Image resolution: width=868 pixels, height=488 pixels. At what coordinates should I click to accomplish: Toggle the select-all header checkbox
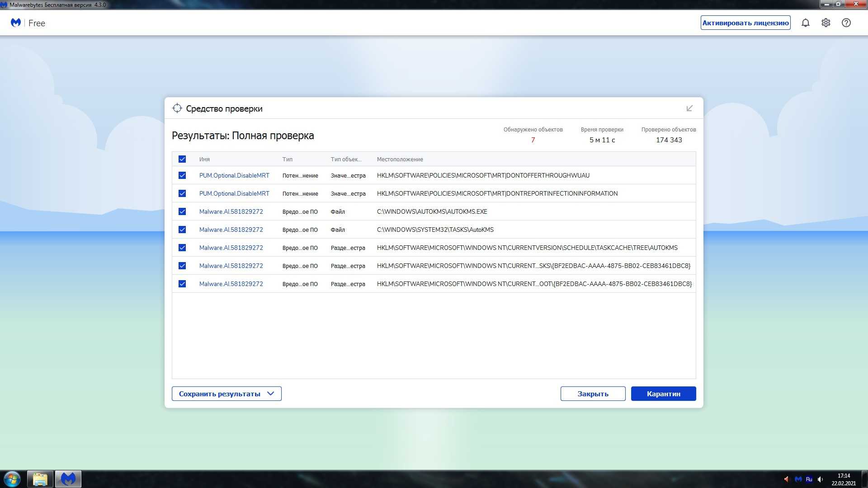click(x=182, y=159)
